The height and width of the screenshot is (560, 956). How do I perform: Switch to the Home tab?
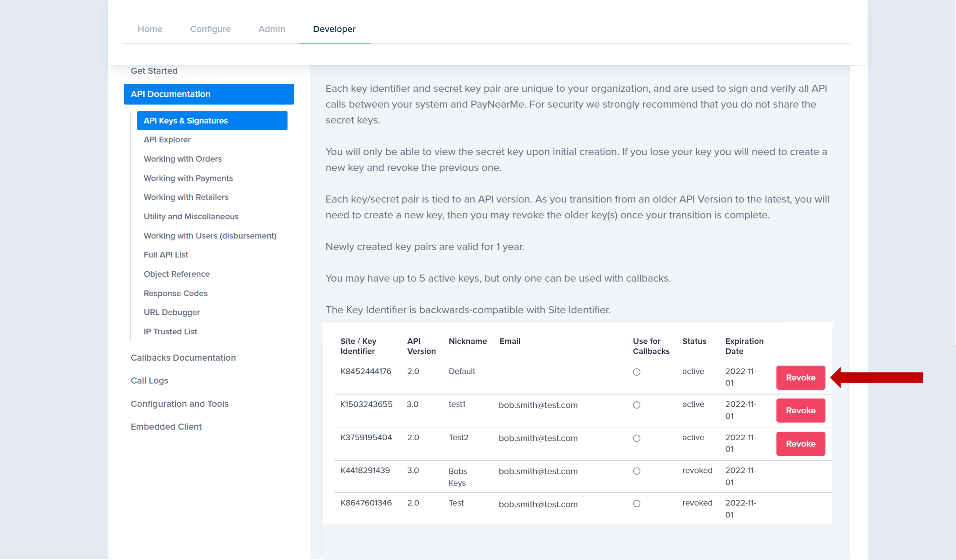coord(150,29)
